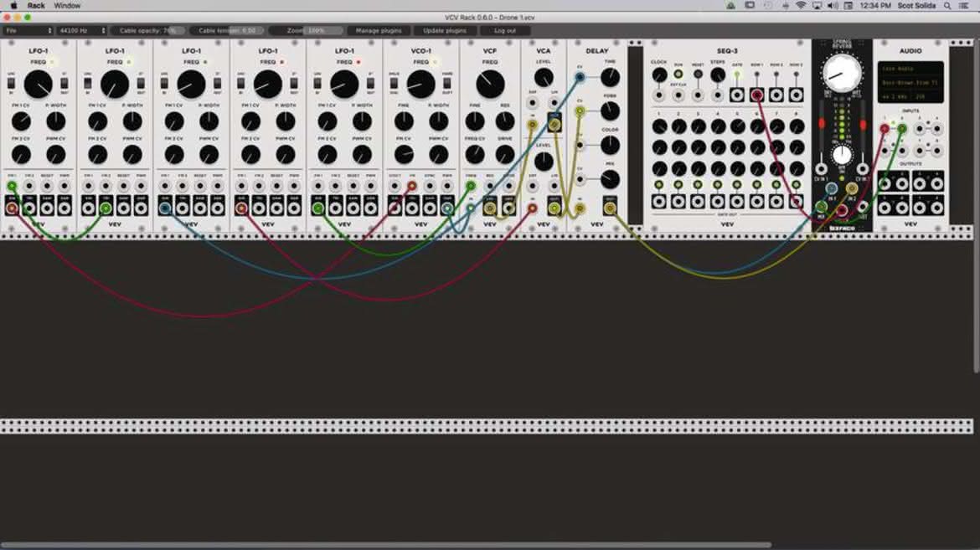Open macOS Spotlight search icon
The width and height of the screenshot is (980, 550).
pyautogui.click(x=947, y=6)
